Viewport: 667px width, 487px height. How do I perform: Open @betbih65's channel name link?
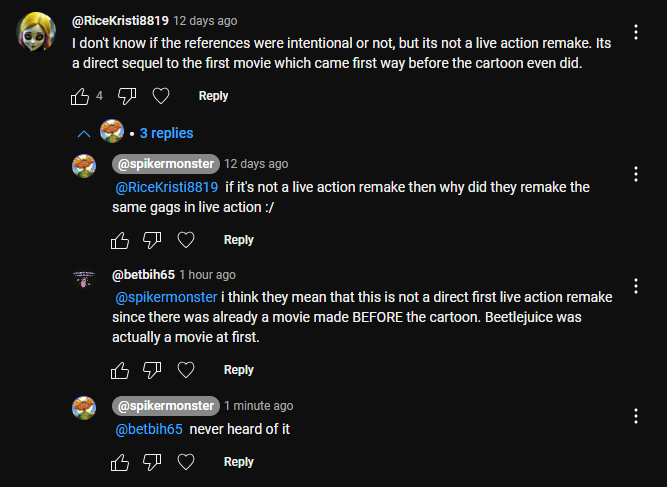tap(143, 275)
